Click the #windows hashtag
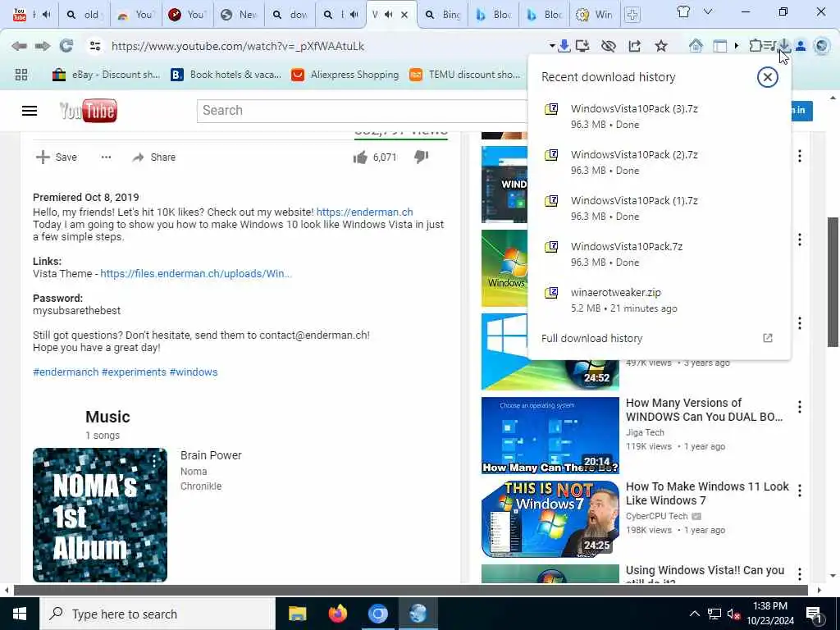The height and width of the screenshot is (630, 840). pos(194,372)
